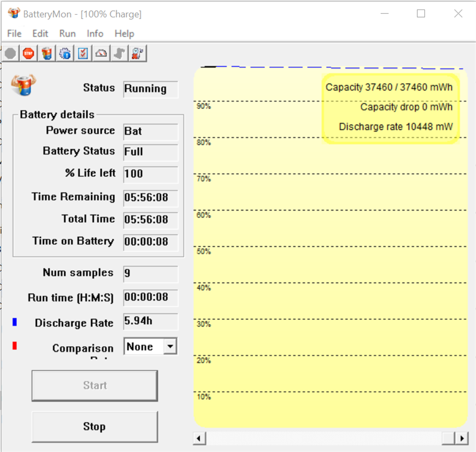Screen dimensions: 476x452
Task: Open the File menu
Action: [x=14, y=33]
